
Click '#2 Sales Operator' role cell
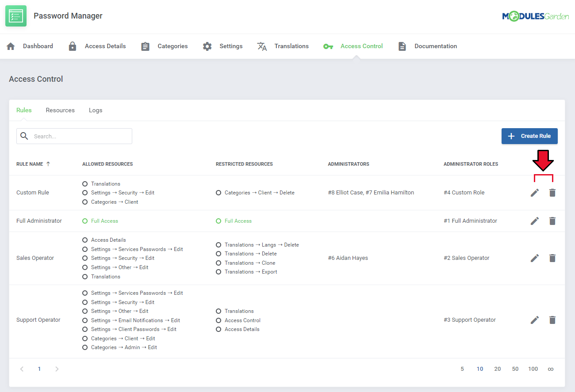pyautogui.click(x=466, y=258)
